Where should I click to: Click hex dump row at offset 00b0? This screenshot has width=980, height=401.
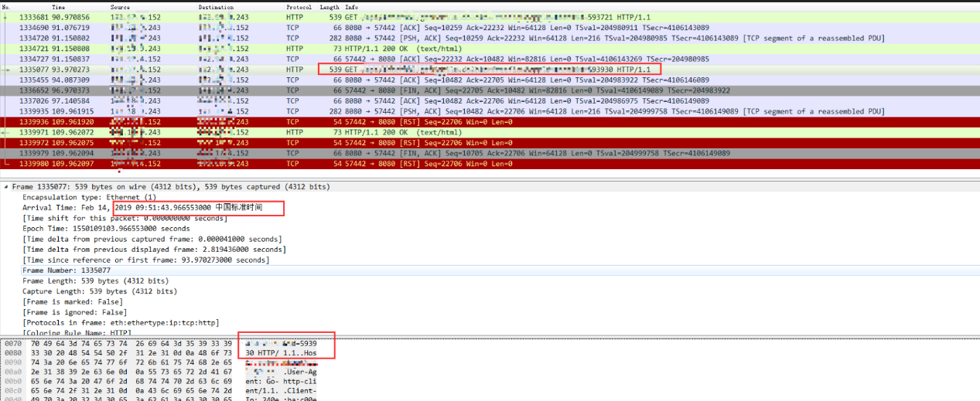[x=160, y=381]
